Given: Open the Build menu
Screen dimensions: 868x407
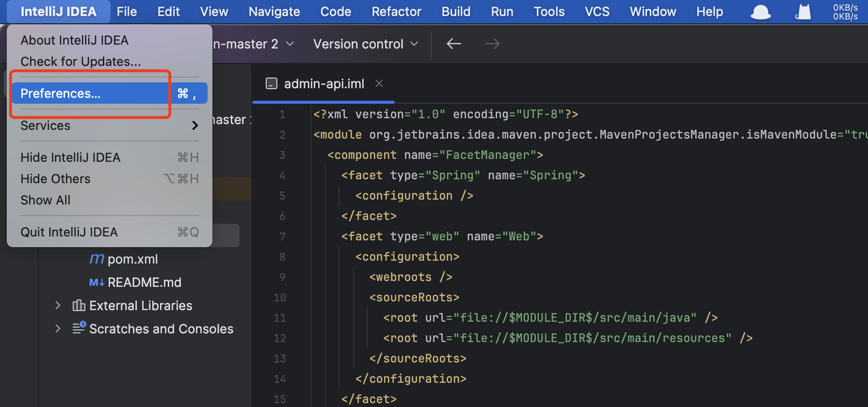Looking at the screenshot, I should click(x=456, y=12).
